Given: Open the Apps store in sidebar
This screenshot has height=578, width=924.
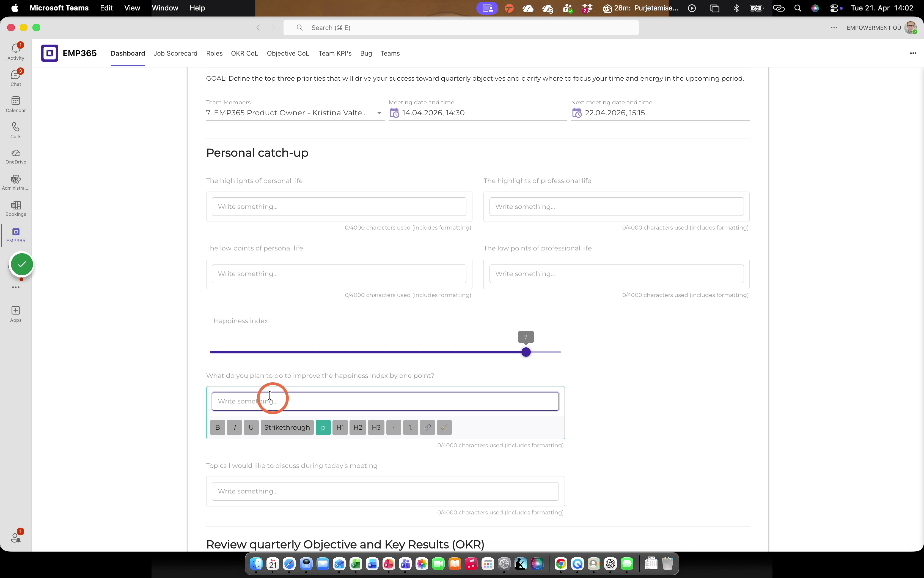Looking at the screenshot, I should [x=16, y=314].
